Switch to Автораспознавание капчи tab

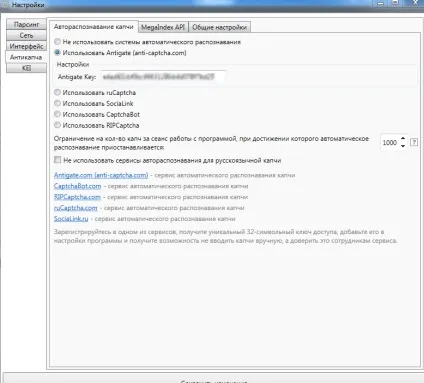[94, 27]
